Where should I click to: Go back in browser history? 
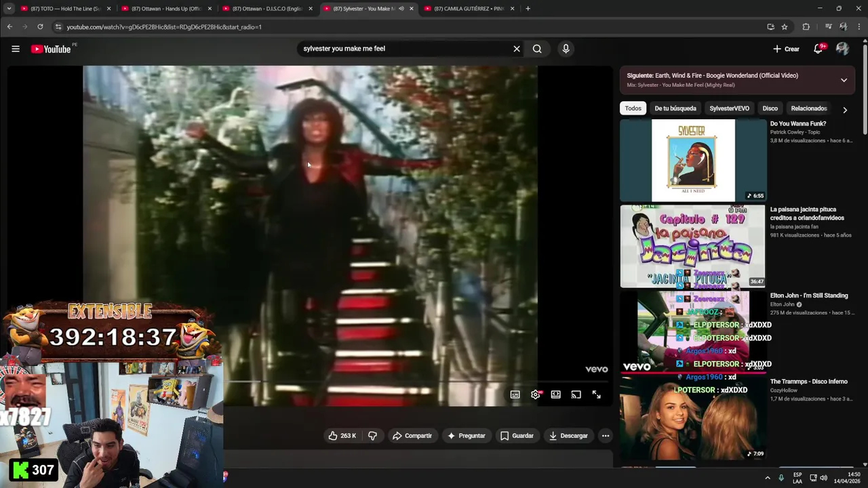[9, 27]
